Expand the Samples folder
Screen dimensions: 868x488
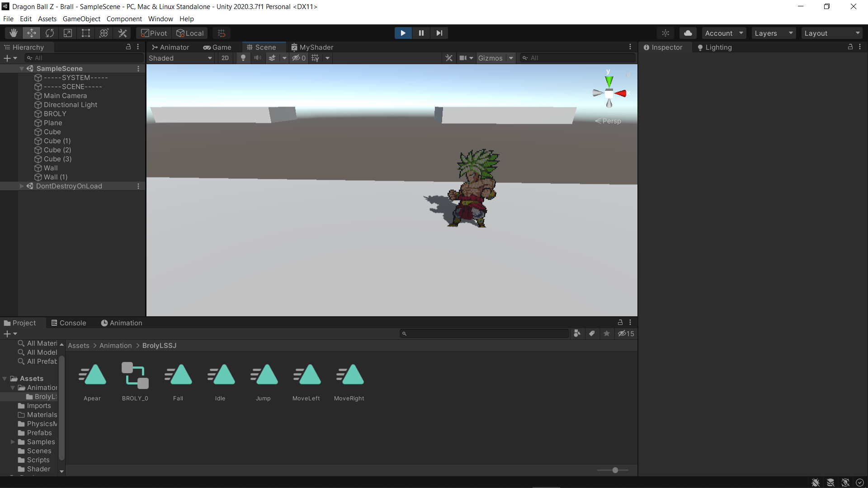click(13, 442)
